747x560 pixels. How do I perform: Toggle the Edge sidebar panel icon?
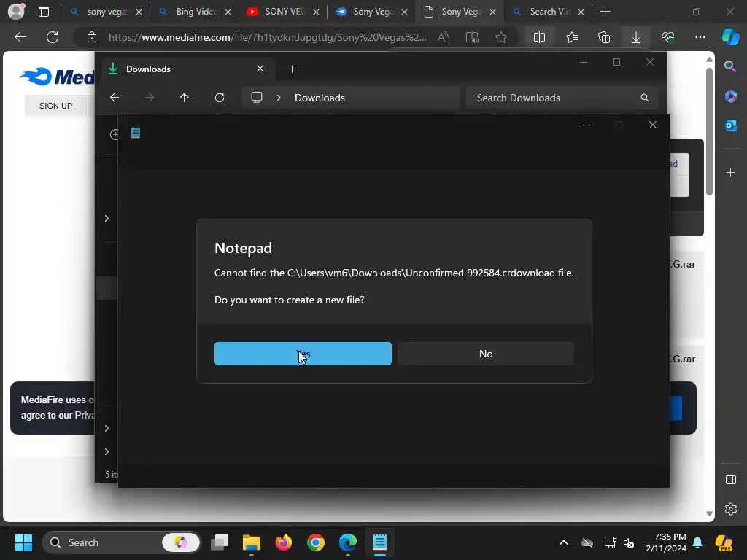(730, 480)
